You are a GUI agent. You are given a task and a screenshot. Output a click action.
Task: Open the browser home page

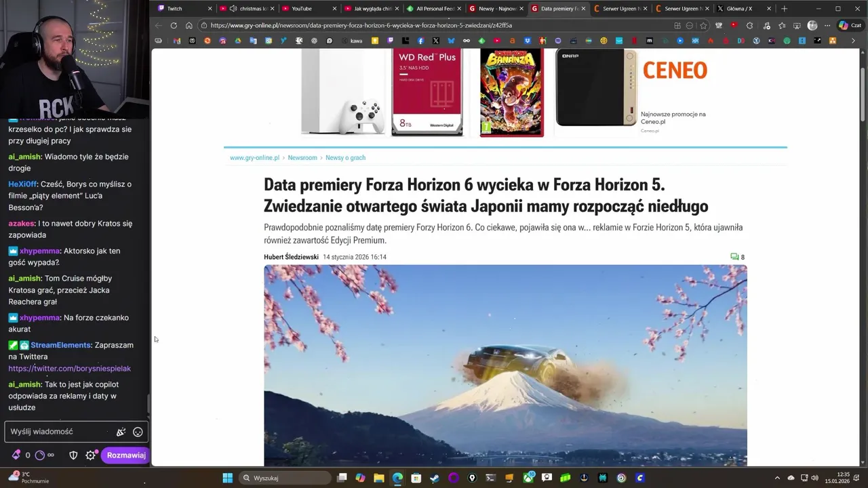click(x=189, y=25)
